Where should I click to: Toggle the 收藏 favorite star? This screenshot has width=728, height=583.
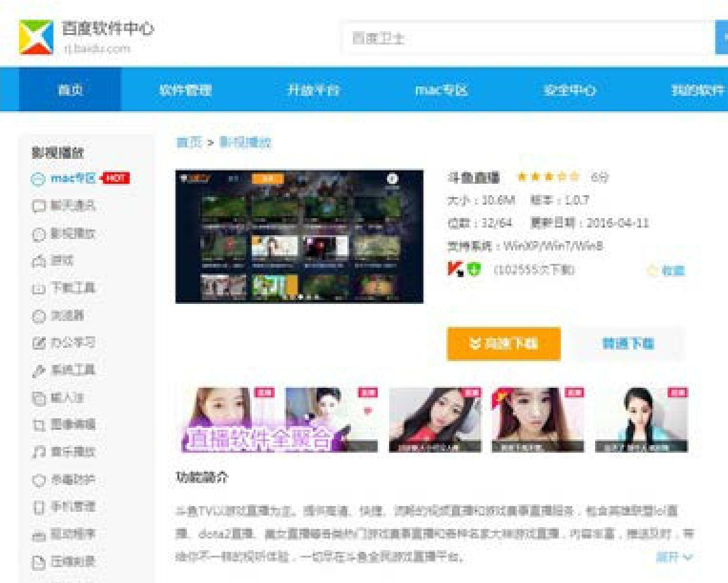point(652,271)
